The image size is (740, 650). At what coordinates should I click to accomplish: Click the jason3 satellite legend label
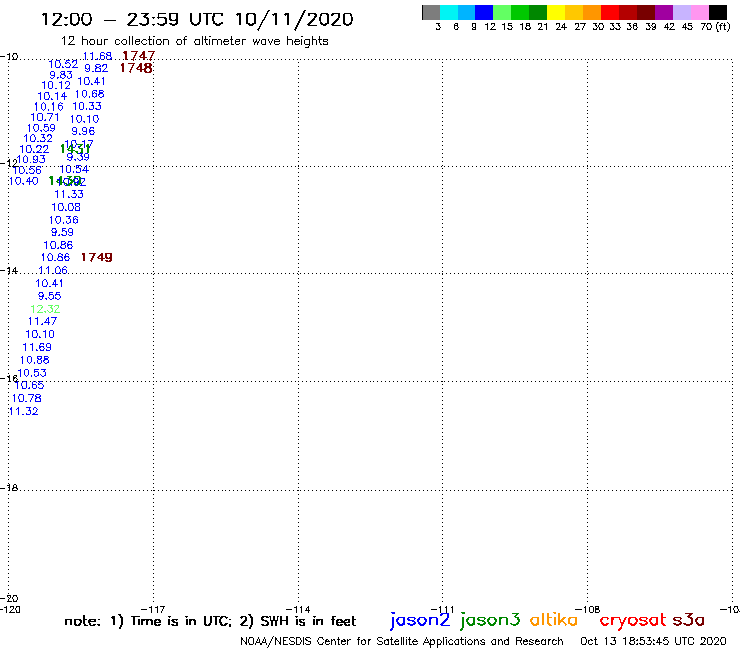click(490, 620)
